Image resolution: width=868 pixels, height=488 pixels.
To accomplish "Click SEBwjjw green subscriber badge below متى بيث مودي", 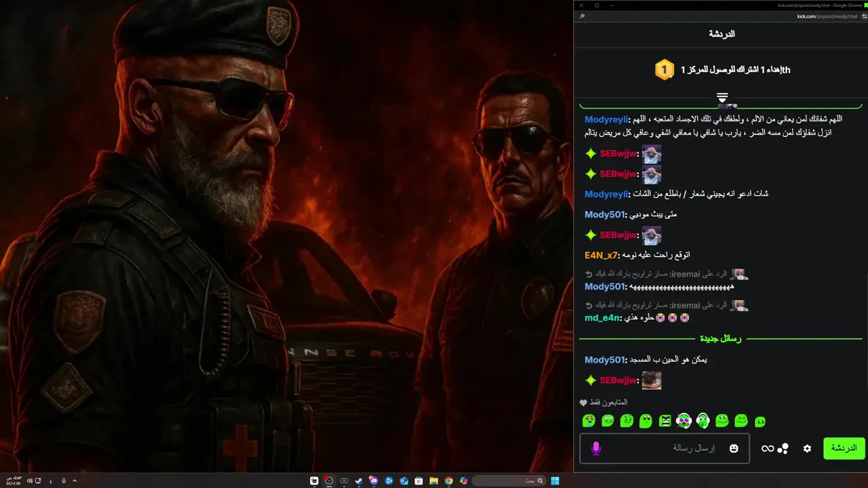I will pyautogui.click(x=591, y=235).
